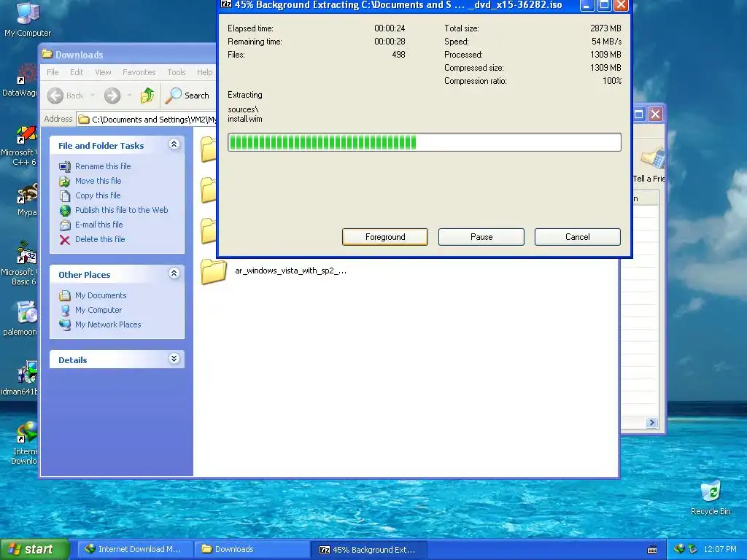Click the E-mail this file envelope icon
This screenshot has width=747, height=560.
tap(65, 225)
